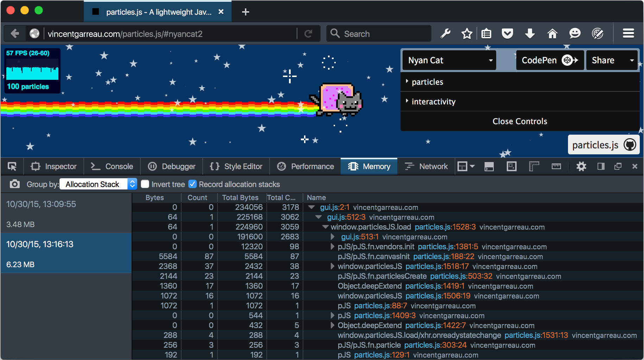The height and width of the screenshot is (360, 644).
Task: Open the Debugger tab
Action: pyautogui.click(x=172, y=166)
